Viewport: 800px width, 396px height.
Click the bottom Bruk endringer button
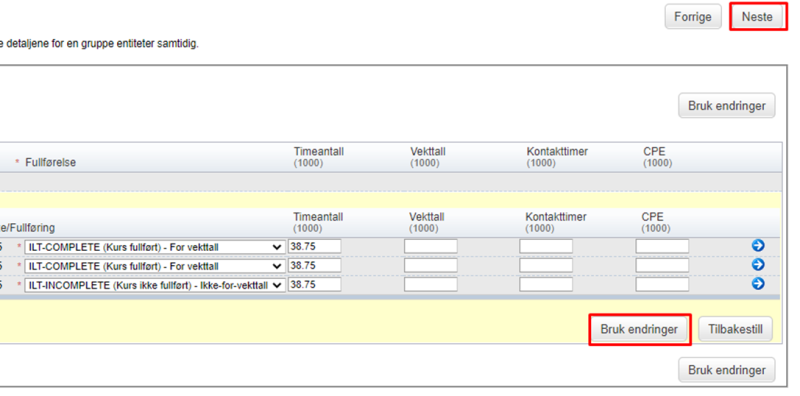(727, 370)
